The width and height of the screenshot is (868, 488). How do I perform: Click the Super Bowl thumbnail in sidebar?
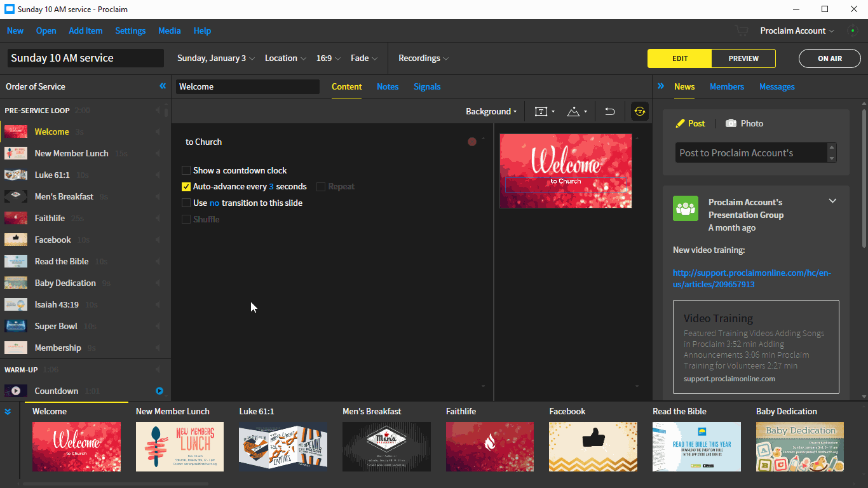(16, 326)
